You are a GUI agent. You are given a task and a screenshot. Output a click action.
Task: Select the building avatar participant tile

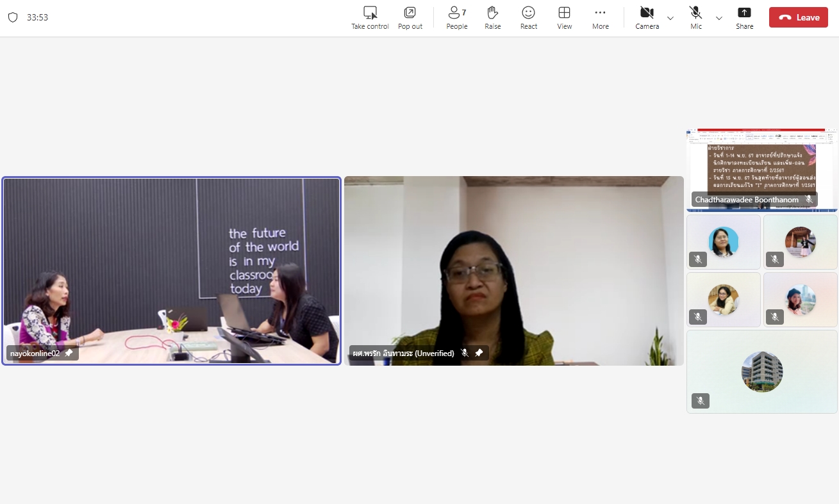[761, 371]
